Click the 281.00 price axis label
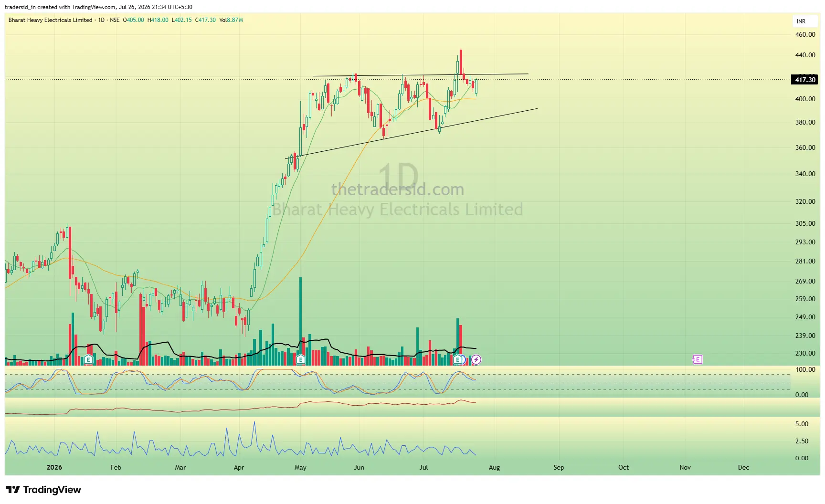Image resolution: width=825 pixels, height=504 pixels. [805, 261]
